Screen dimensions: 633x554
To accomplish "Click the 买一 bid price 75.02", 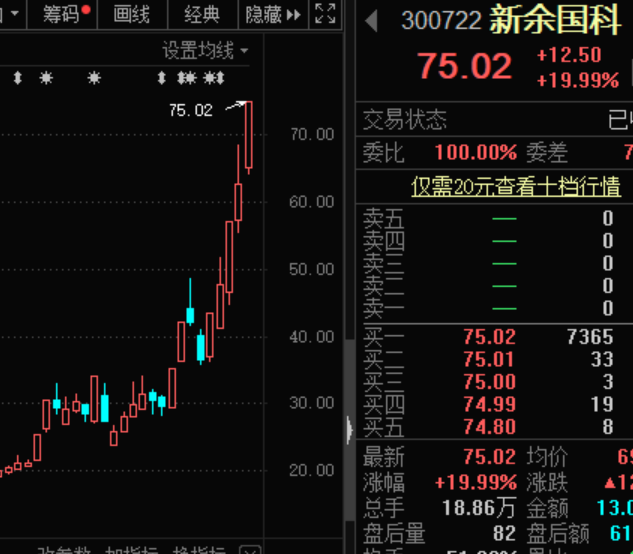I will 489,337.
